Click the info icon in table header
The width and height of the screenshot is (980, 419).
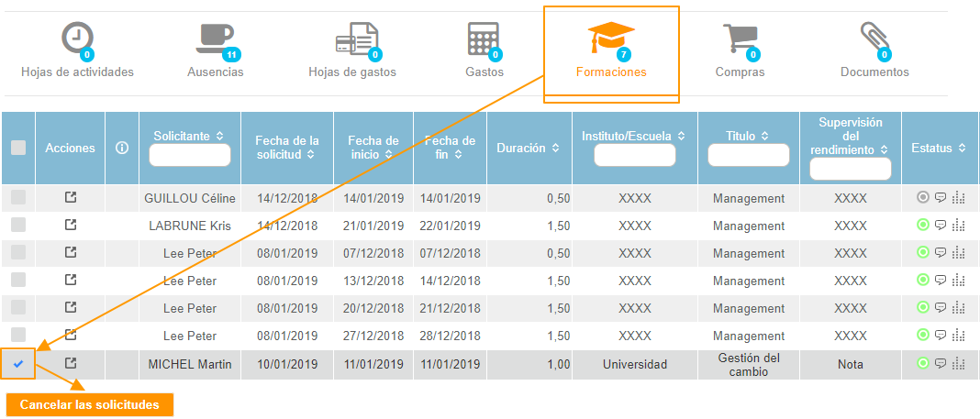[x=122, y=148]
